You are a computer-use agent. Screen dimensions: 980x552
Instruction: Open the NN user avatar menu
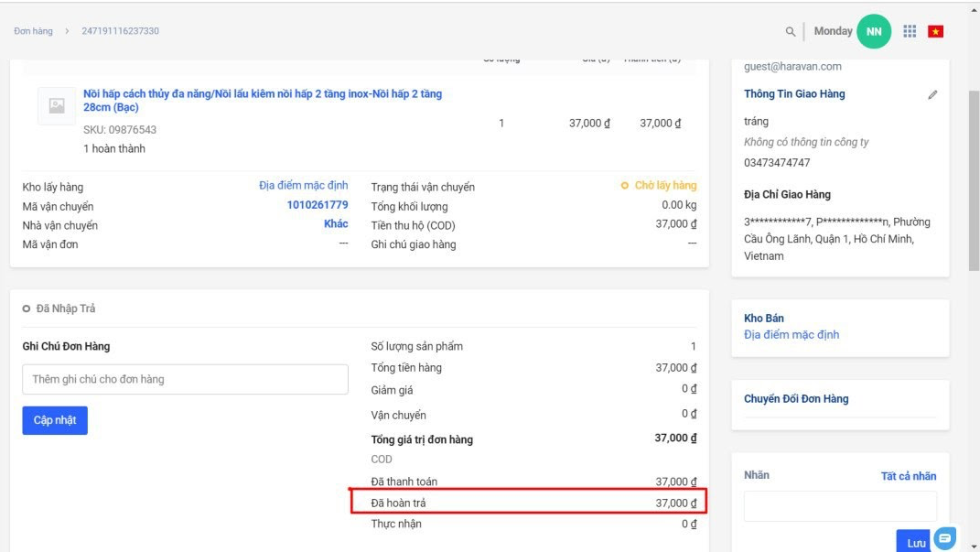tap(874, 31)
